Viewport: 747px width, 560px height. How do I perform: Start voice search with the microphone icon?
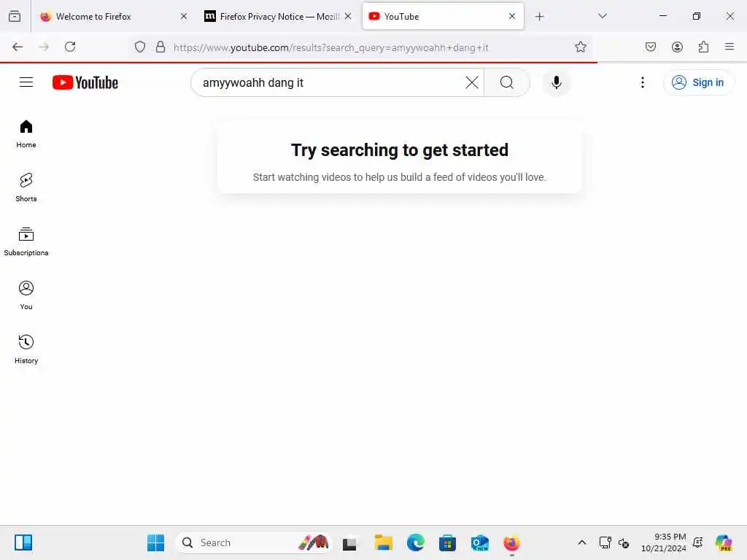pyautogui.click(x=556, y=82)
